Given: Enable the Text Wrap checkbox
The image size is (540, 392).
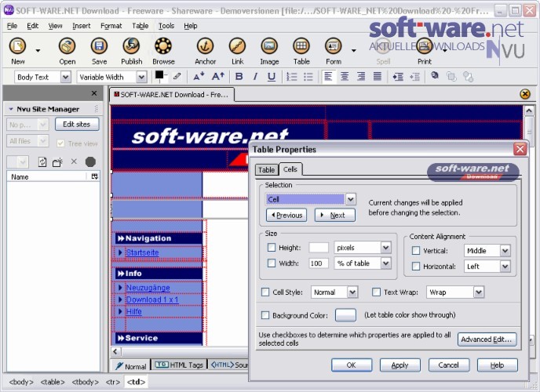Looking at the screenshot, I should (x=377, y=292).
